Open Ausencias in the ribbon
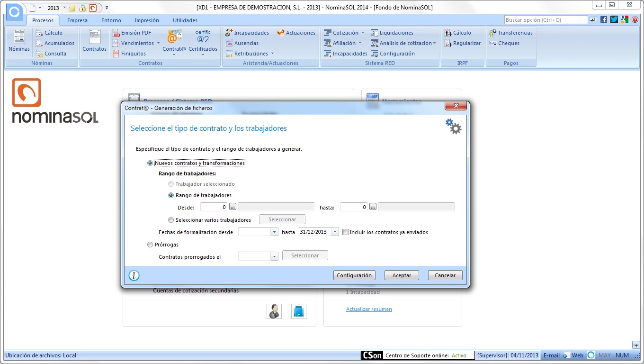Screen dimensions: 644x364 coord(242,43)
